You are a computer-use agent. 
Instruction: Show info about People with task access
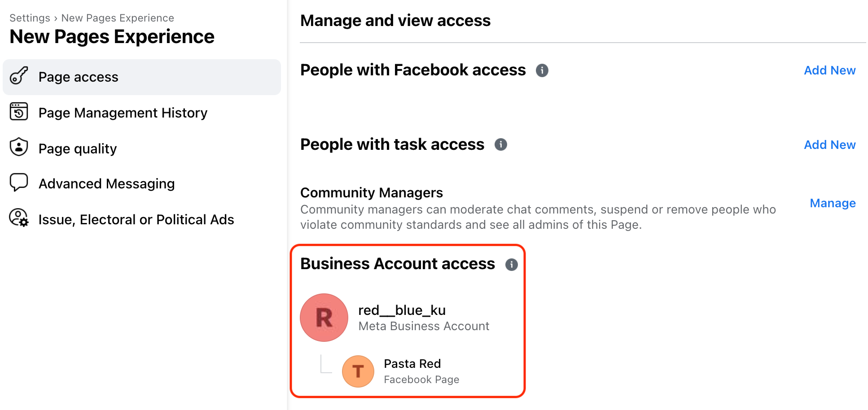501,144
